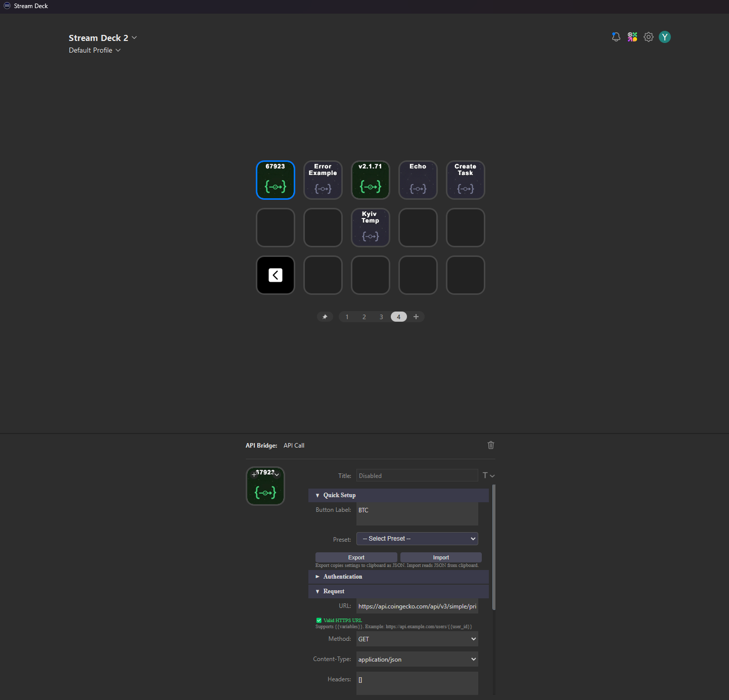Click the Import settings button
Viewport: 729px width, 700px height.
tap(440, 557)
